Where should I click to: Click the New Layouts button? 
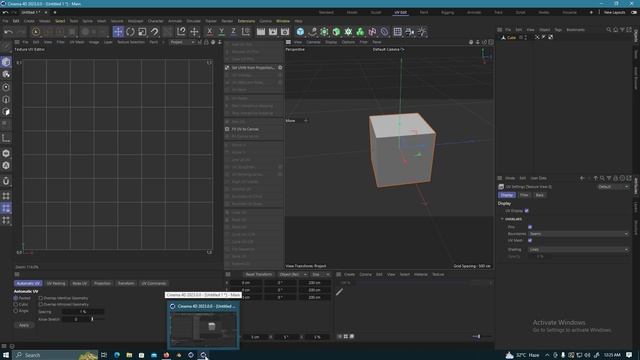tap(614, 12)
